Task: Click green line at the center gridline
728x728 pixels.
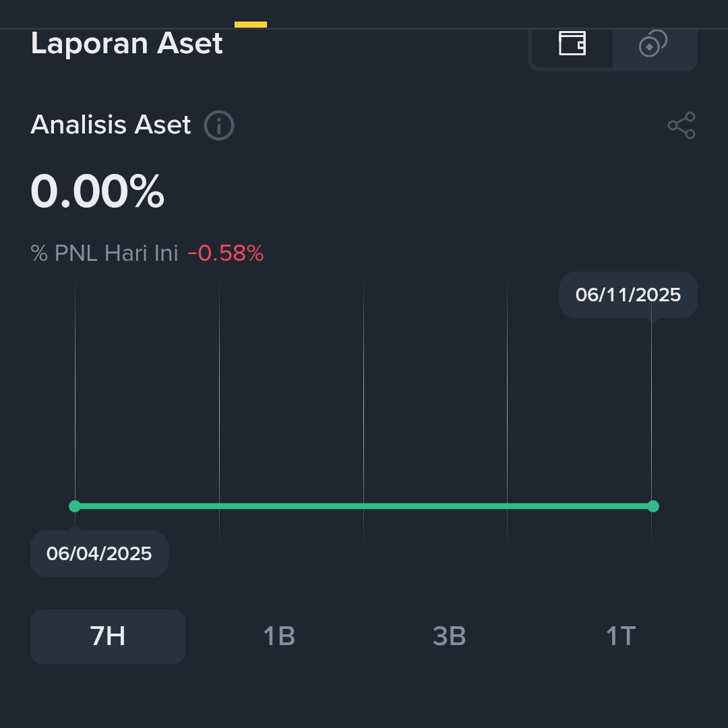Action: click(x=363, y=506)
